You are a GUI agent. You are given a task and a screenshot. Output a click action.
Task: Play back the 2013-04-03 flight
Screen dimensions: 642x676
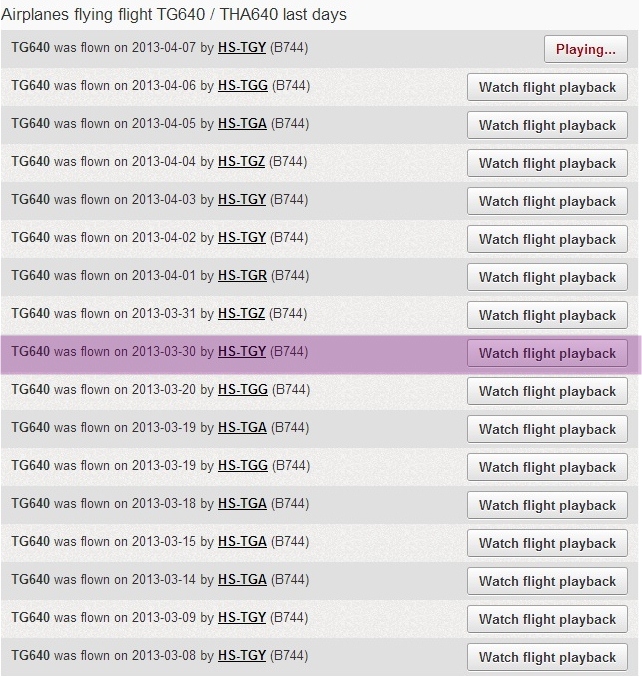[547, 201]
